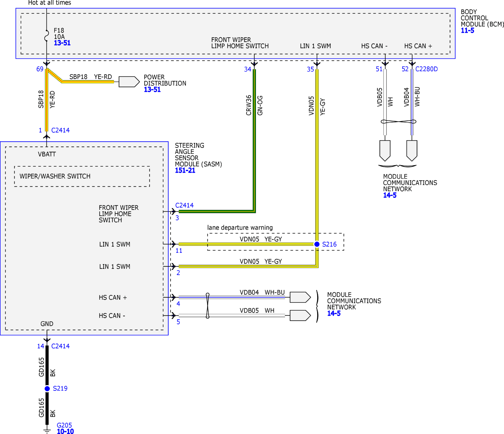The width and height of the screenshot is (504, 434).
Task: Click the G205 ground symbol
Action: tap(47, 430)
